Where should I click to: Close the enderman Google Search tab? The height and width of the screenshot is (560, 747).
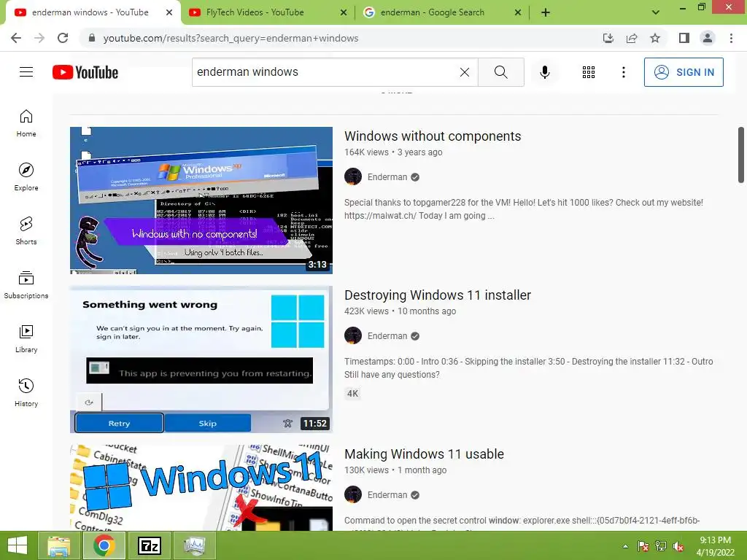pos(518,13)
